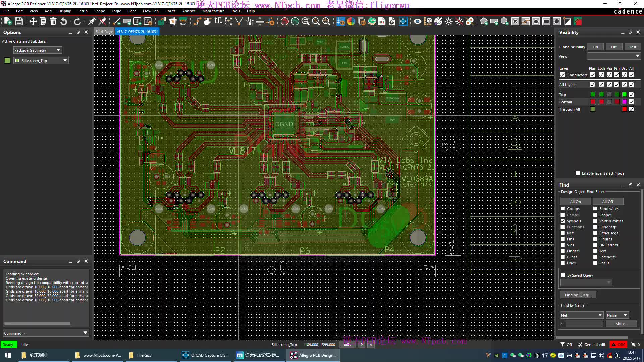Click Find by Query button
Image resolution: width=644 pixels, height=362 pixels.
coord(578,295)
